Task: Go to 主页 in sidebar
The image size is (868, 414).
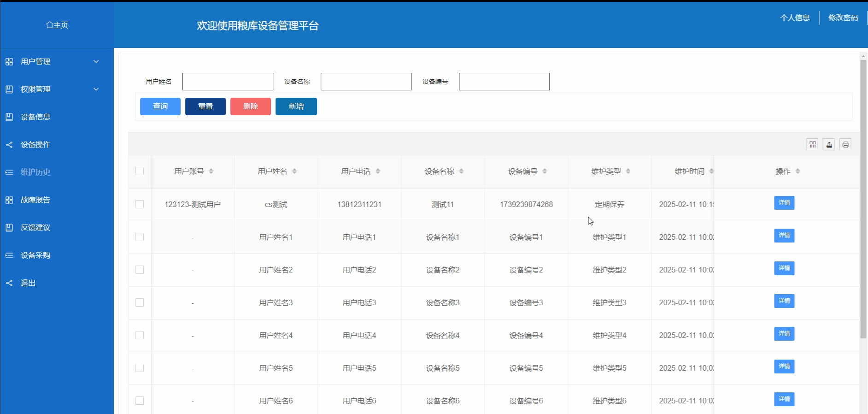Action: click(57, 25)
